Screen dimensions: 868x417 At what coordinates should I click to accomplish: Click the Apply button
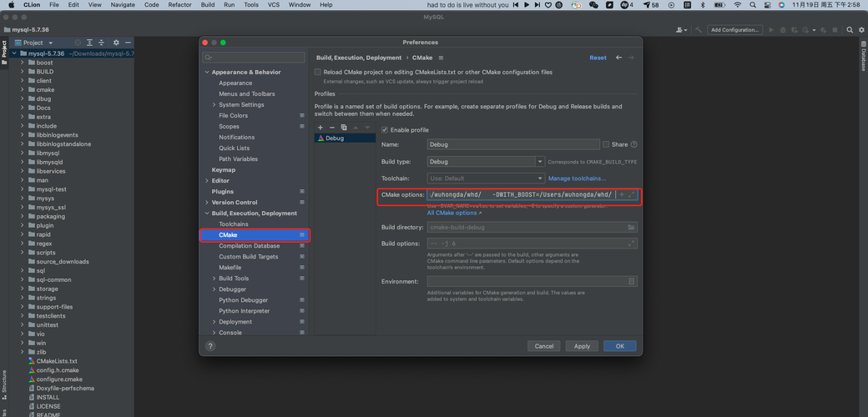[582, 346]
